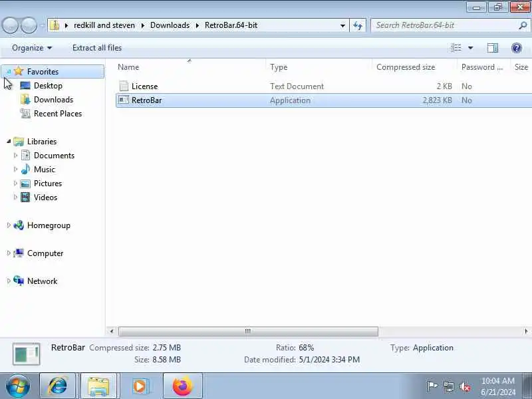The width and height of the screenshot is (532, 399).
Task: Click the Music note icon
Action: click(25, 170)
